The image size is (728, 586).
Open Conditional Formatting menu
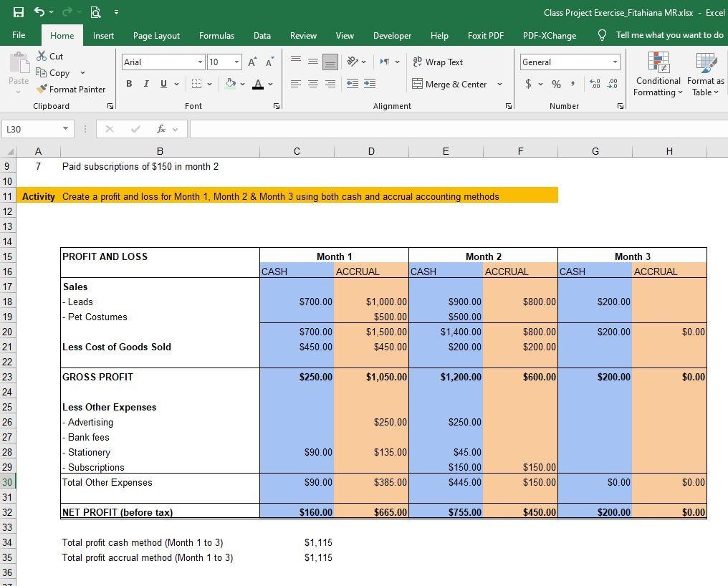click(x=658, y=74)
